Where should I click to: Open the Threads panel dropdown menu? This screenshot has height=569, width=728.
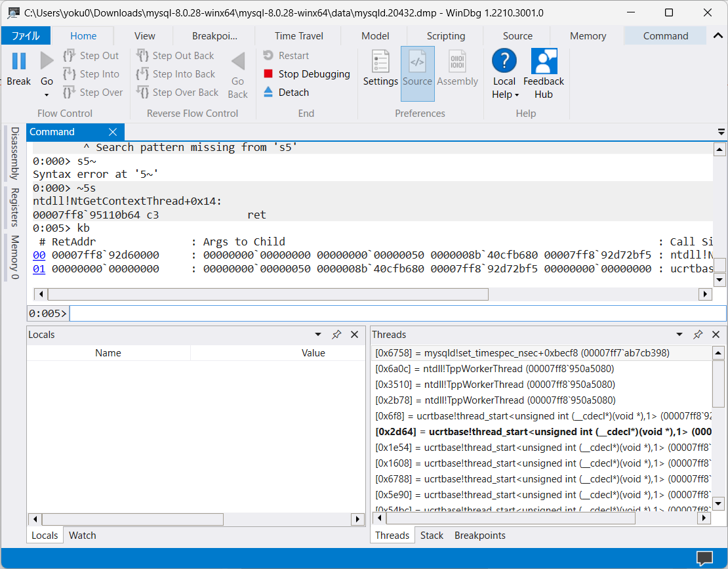click(679, 335)
